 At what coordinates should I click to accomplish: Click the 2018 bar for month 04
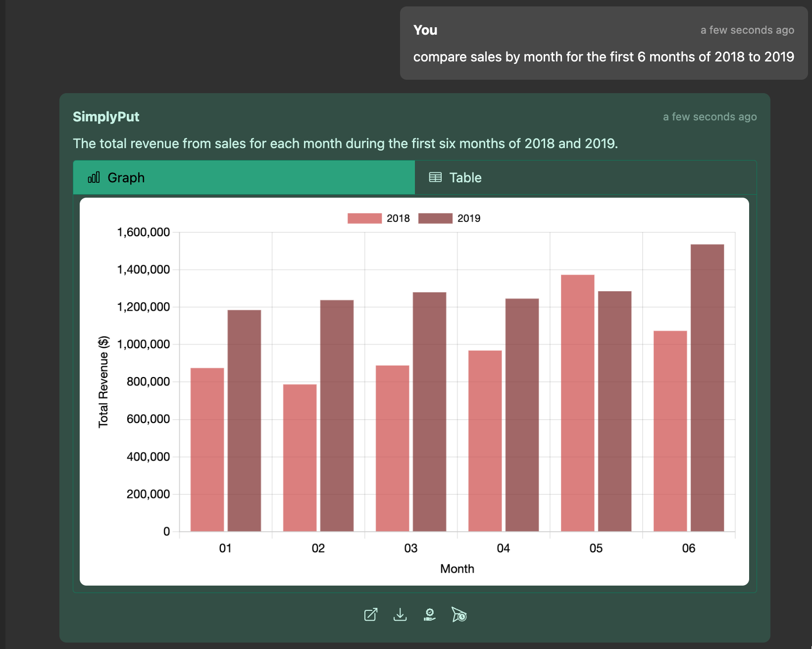tap(485, 441)
